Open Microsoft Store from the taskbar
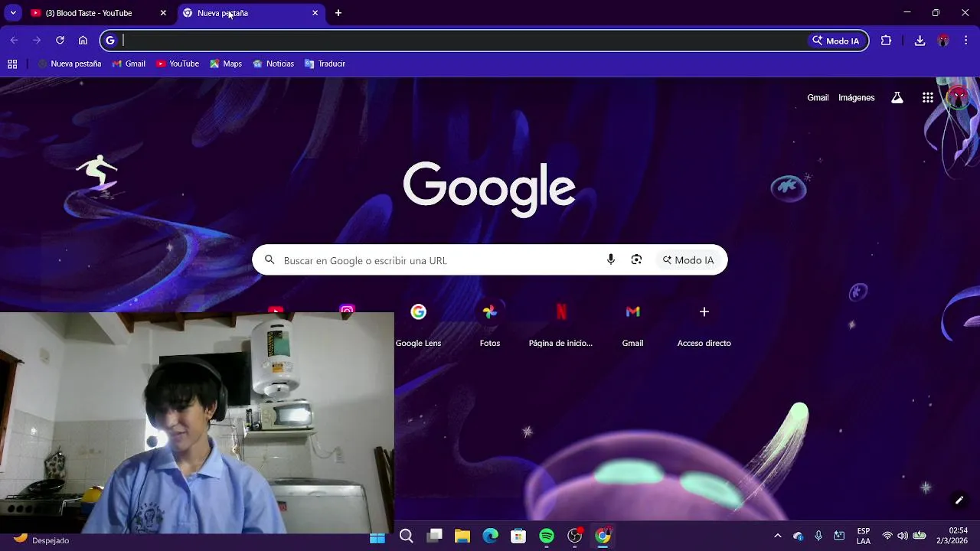 pos(518,536)
